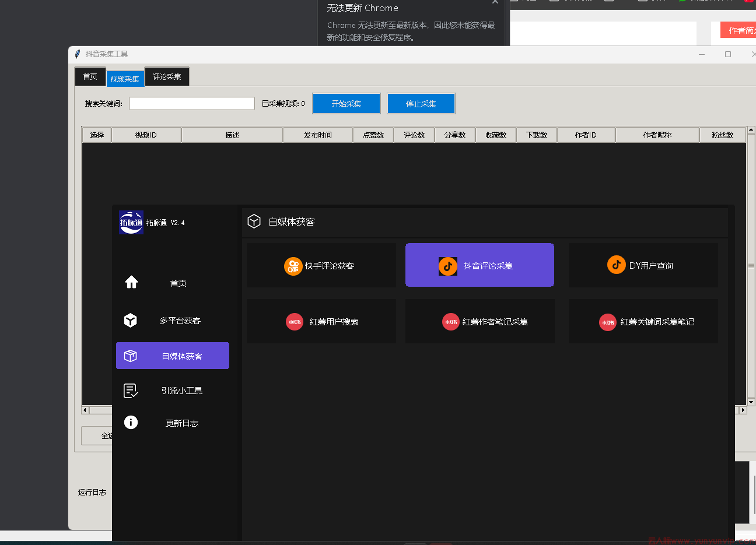Switch to the 首页 tab in 抖音采集工具

pos(90,77)
